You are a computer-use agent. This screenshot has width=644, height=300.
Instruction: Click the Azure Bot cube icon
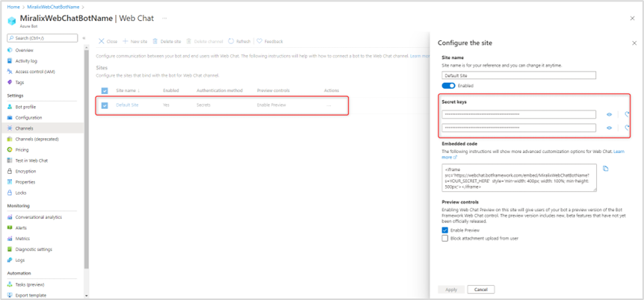click(x=11, y=21)
